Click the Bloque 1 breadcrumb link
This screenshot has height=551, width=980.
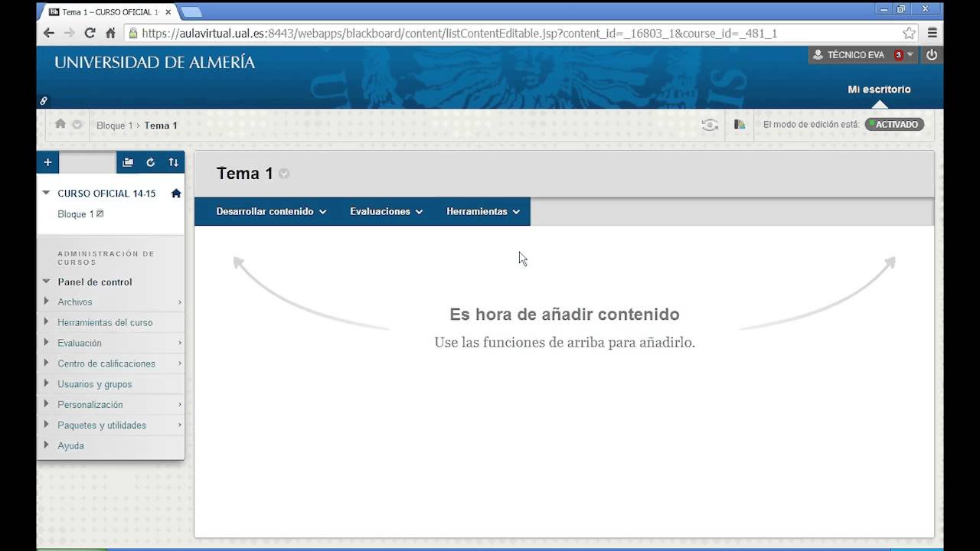pyautogui.click(x=115, y=126)
